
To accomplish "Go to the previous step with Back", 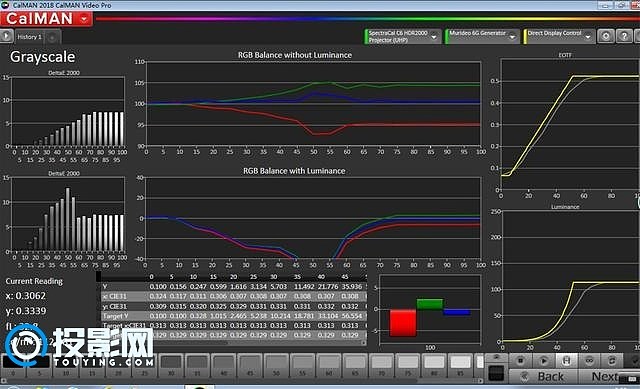I will click(x=543, y=376).
